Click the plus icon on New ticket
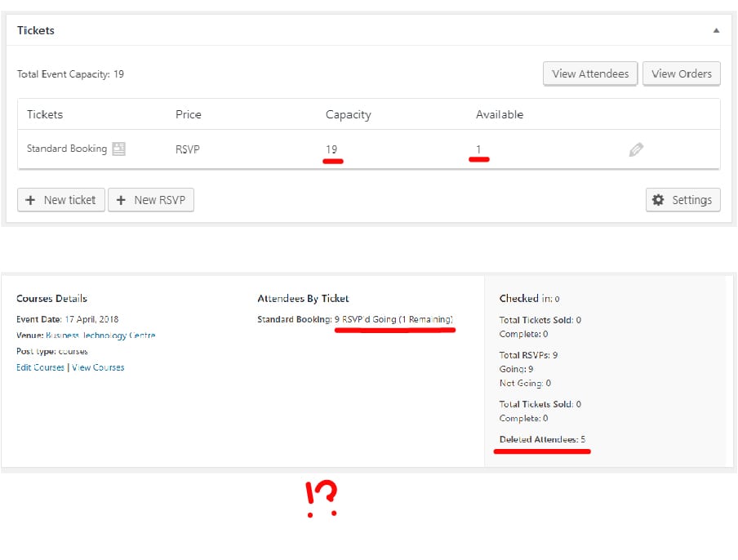The height and width of the screenshot is (560, 738). [30, 200]
